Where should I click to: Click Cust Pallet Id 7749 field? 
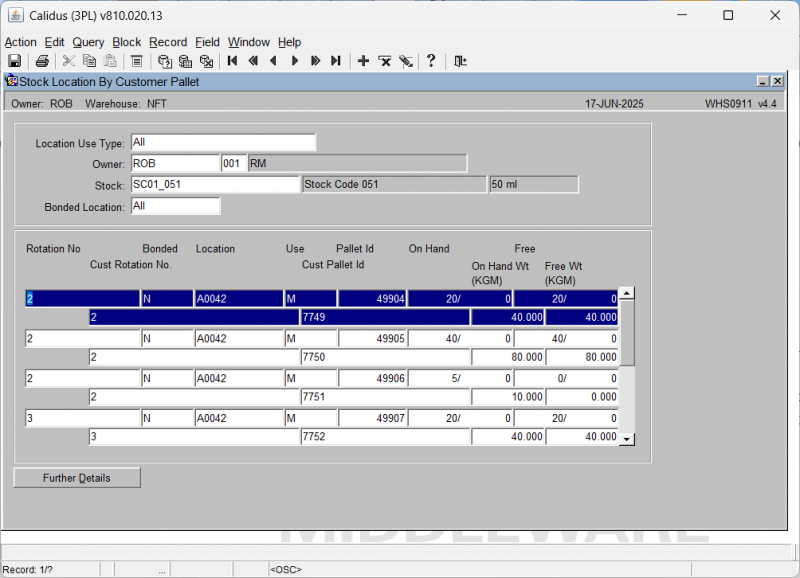pos(385,317)
